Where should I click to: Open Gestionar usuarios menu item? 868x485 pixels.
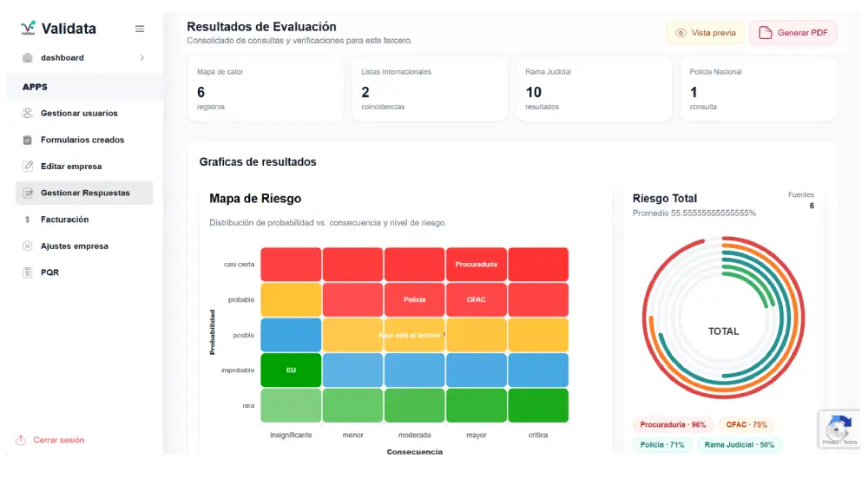click(84, 113)
